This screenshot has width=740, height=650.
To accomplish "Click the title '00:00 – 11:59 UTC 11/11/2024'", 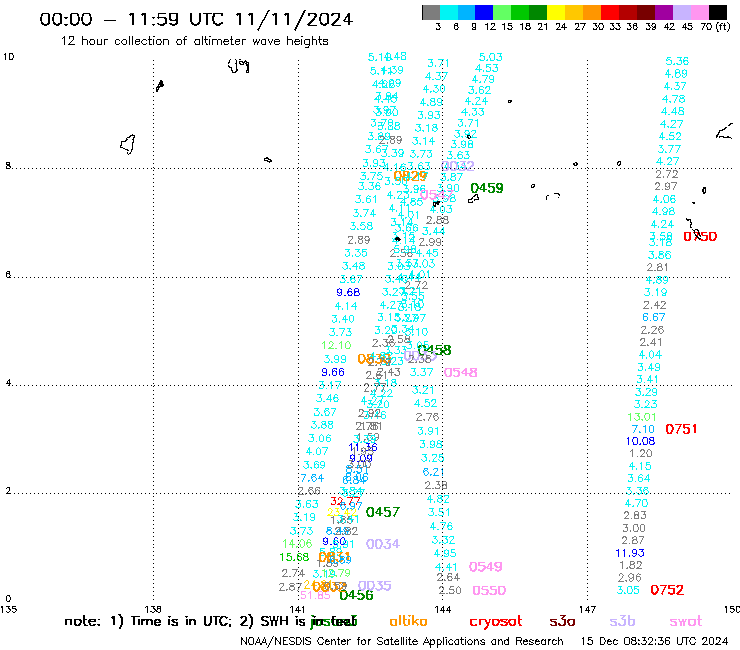I will [x=196, y=19].
